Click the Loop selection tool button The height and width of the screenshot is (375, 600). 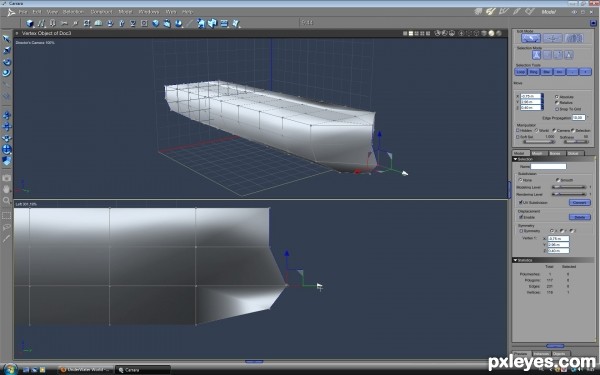(521, 72)
